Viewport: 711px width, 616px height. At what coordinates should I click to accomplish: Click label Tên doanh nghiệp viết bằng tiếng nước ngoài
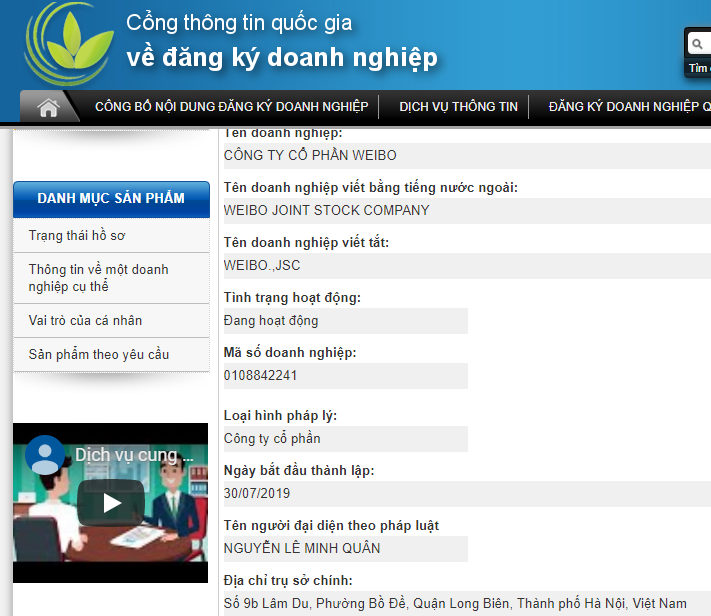tap(370, 188)
